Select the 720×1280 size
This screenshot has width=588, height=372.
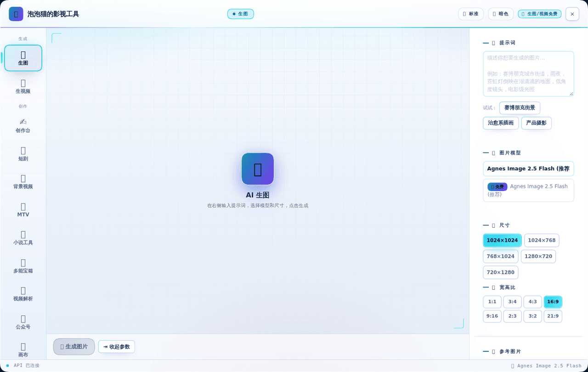pyautogui.click(x=501, y=272)
